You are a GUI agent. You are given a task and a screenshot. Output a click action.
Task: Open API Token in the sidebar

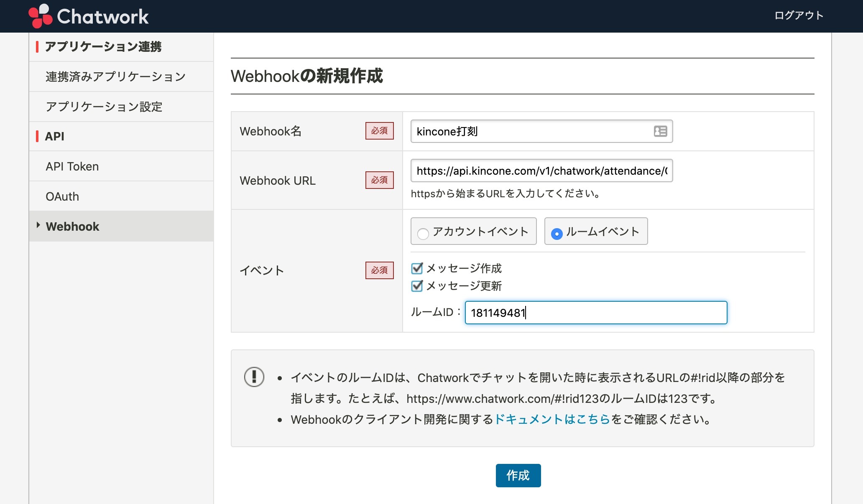coord(121,166)
